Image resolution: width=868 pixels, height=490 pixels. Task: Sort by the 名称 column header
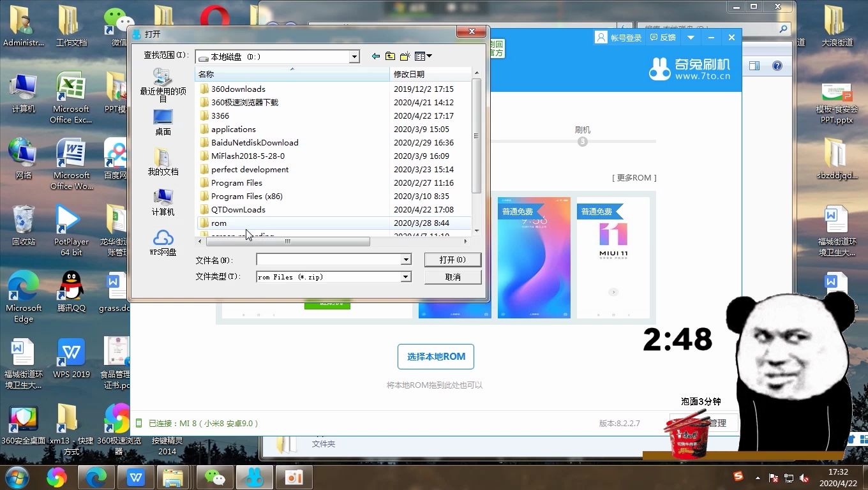292,74
